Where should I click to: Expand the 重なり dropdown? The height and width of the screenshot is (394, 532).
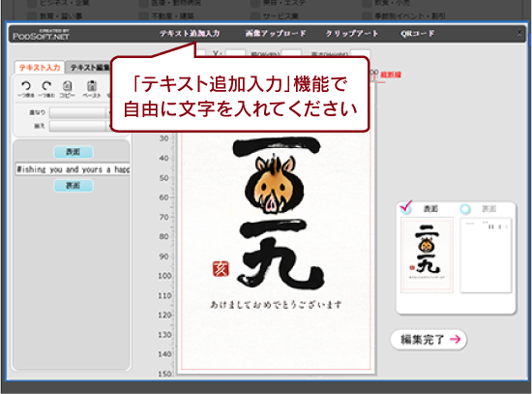tap(80, 112)
